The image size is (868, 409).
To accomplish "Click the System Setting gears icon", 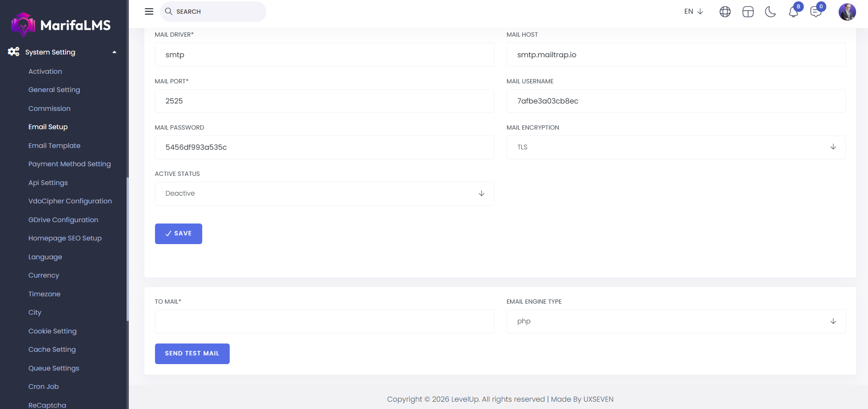I will (x=14, y=52).
